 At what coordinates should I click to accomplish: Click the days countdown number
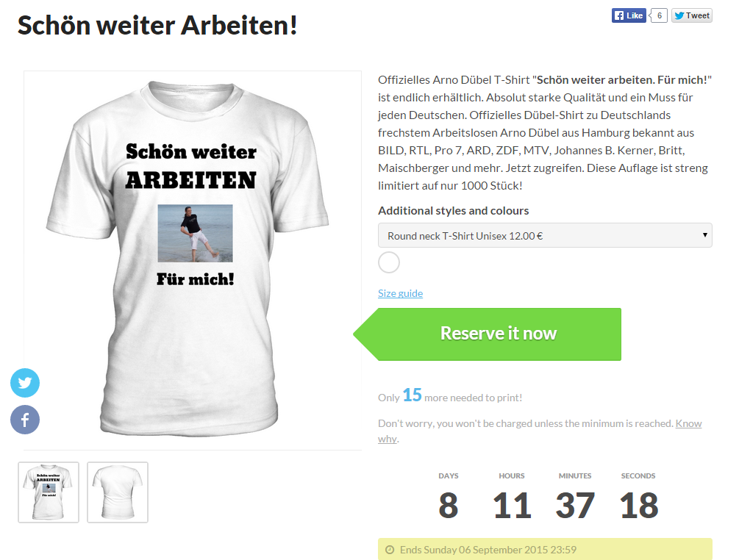(x=449, y=506)
